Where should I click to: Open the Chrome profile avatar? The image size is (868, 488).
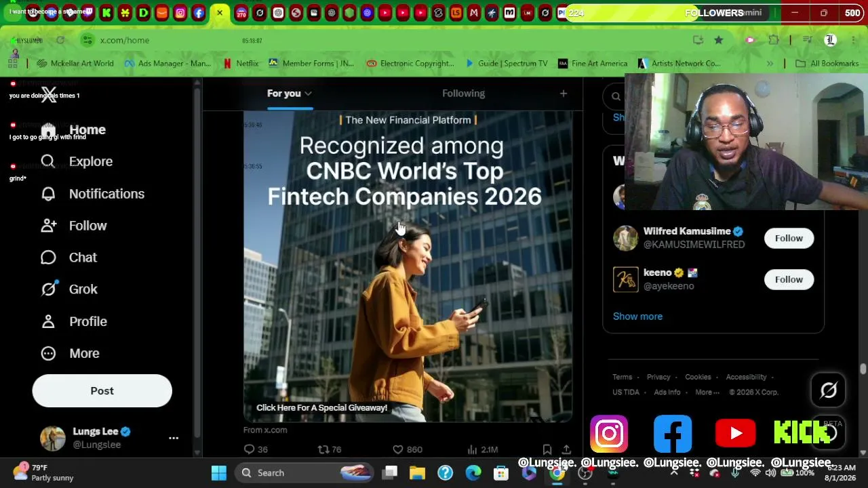830,40
